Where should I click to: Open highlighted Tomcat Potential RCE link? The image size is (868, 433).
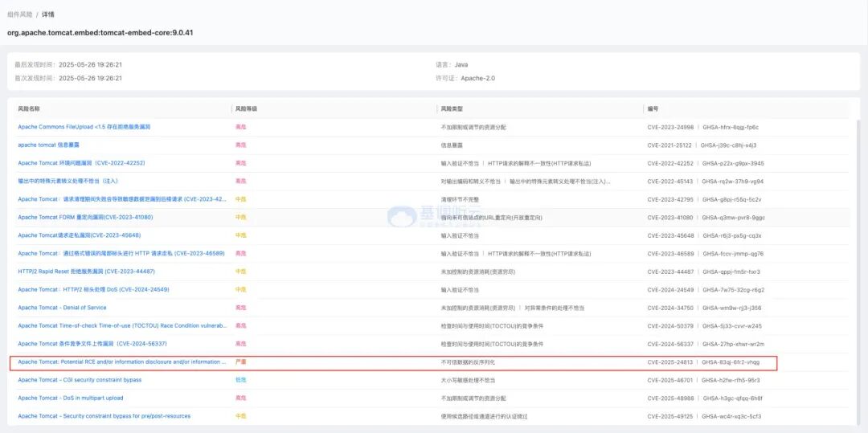click(x=122, y=362)
